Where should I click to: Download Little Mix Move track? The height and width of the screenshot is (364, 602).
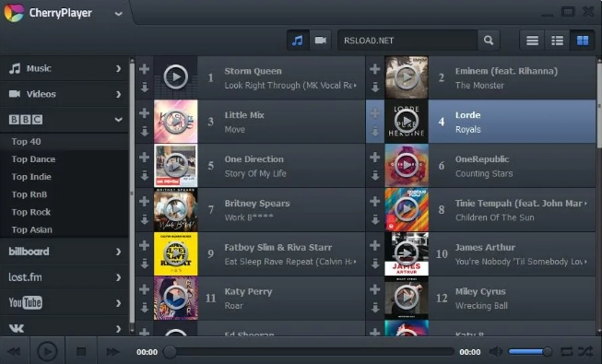(x=145, y=132)
